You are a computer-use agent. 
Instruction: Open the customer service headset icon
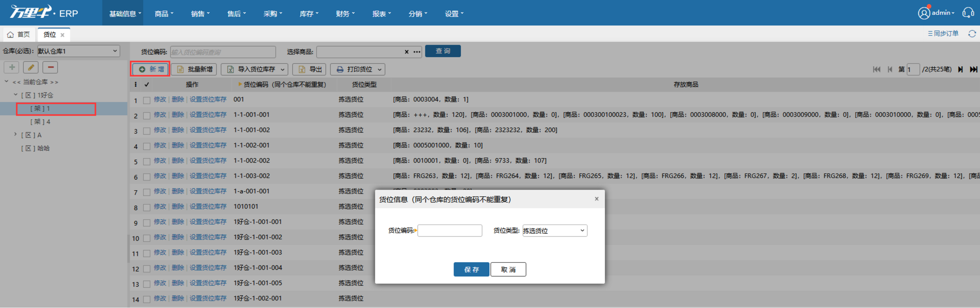968,13
